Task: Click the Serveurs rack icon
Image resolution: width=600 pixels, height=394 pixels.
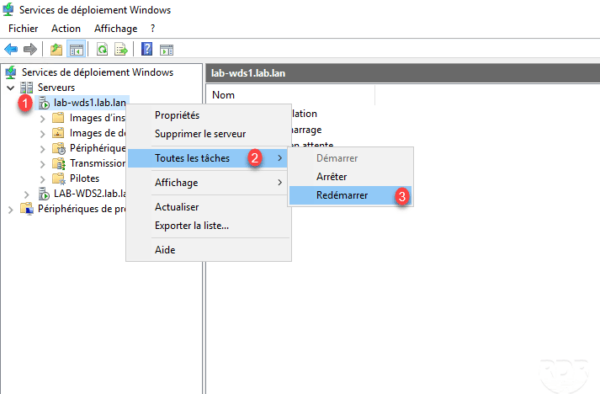Action: pyautogui.click(x=26, y=88)
